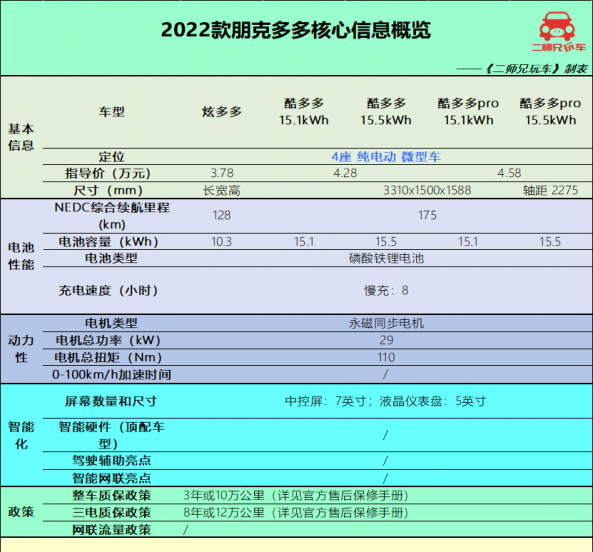Click the 电机类型 row label
Viewport: 593px width, 552px height.
coord(112,323)
